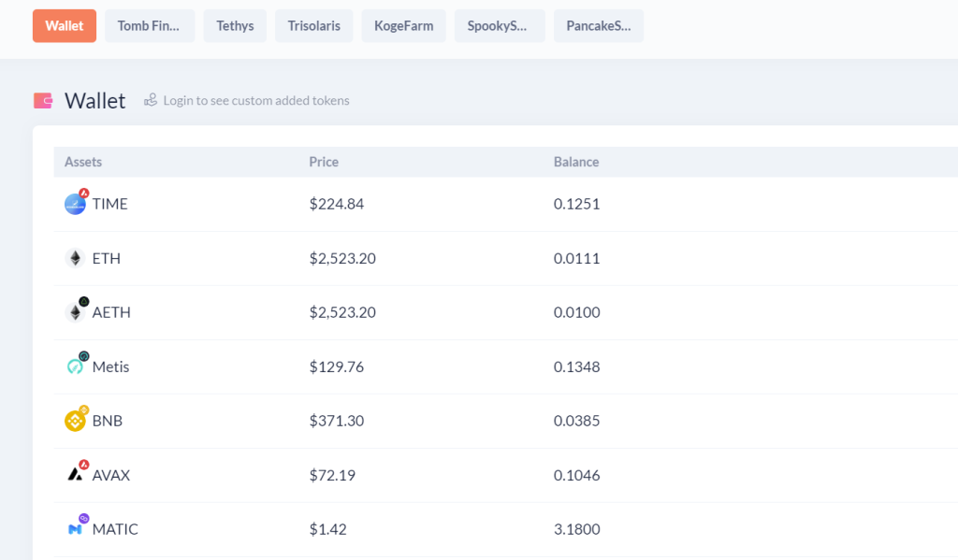
Task: Click the Wallet section heading
Action: pos(94,101)
